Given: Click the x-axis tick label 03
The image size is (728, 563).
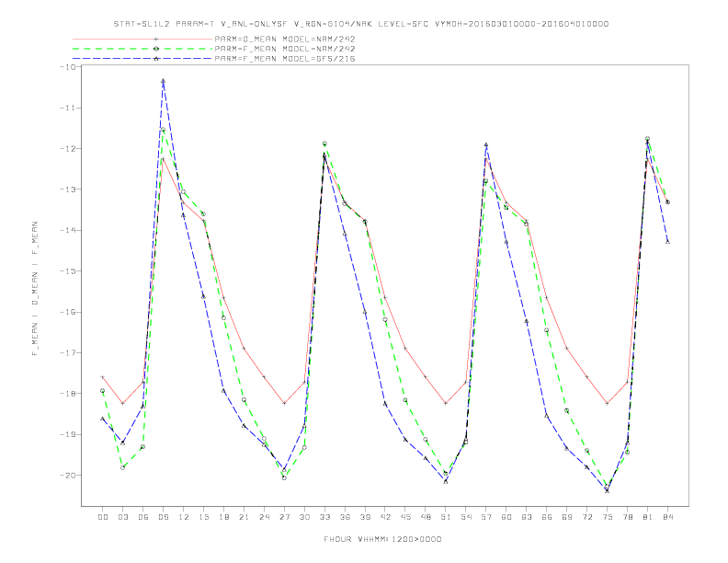Looking at the screenshot, I should pyautogui.click(x=122, y=517).
